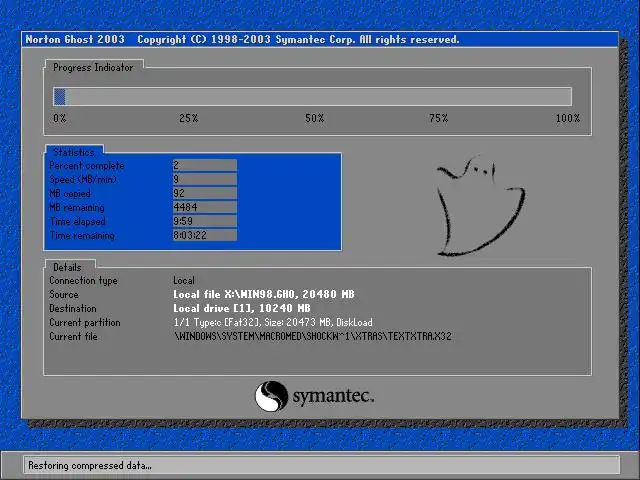Click the 25% progress scale label
The height and width of the screenshot is (480, 640).
[189, 118]
